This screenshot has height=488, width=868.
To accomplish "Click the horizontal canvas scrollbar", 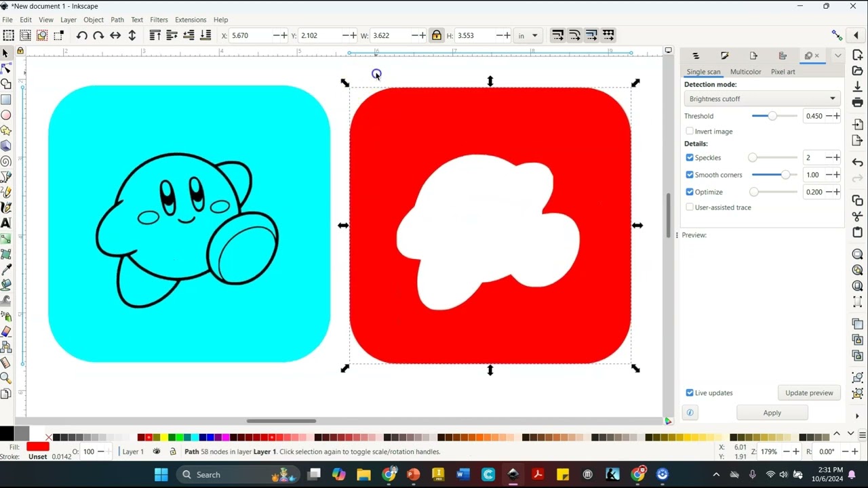I will 281,421.
